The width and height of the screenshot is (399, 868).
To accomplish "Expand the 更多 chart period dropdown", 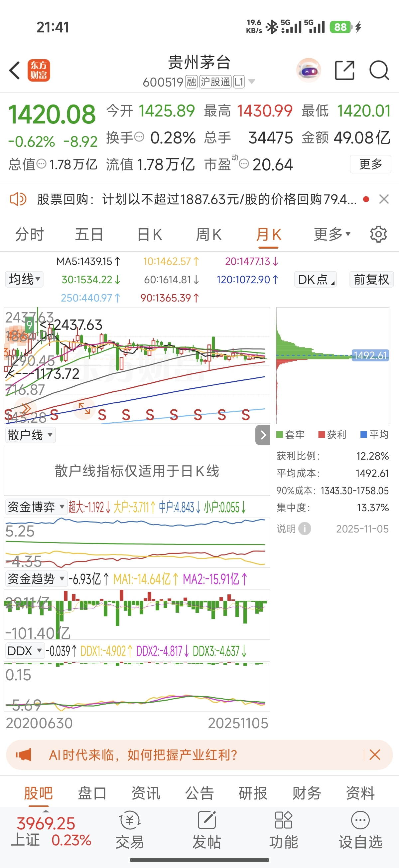I will (332, 234).
